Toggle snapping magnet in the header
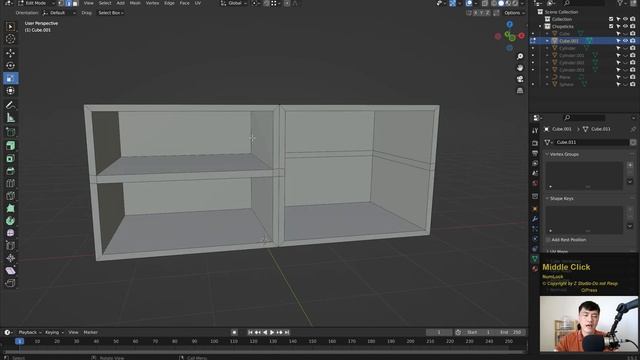 coord(267,3)
